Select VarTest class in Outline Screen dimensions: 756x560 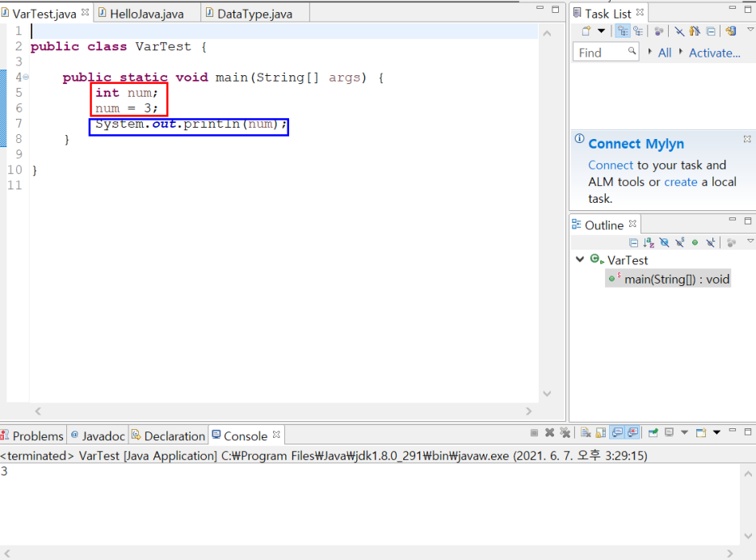(x=628, y=260)
